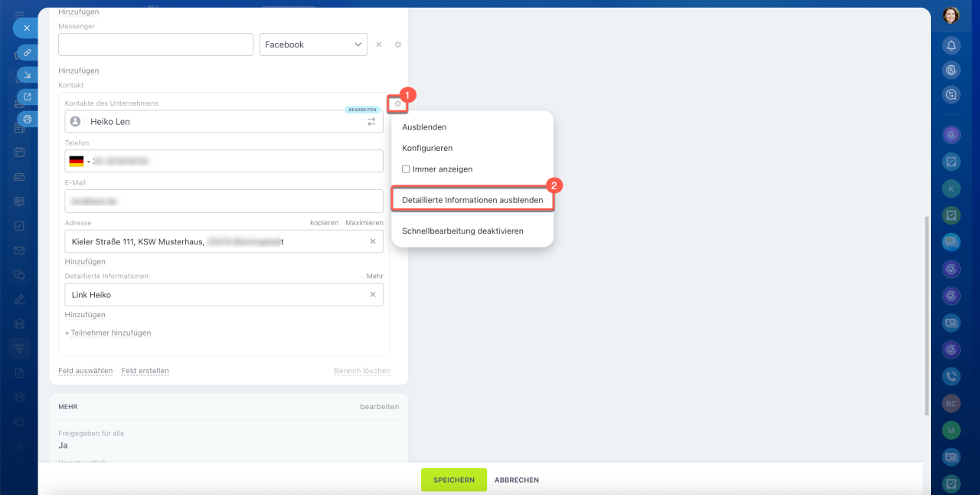Click bearbeiten in the MEHR section
Image resolution: width=980 pixels, height=495 pixels.
point(379,407)
